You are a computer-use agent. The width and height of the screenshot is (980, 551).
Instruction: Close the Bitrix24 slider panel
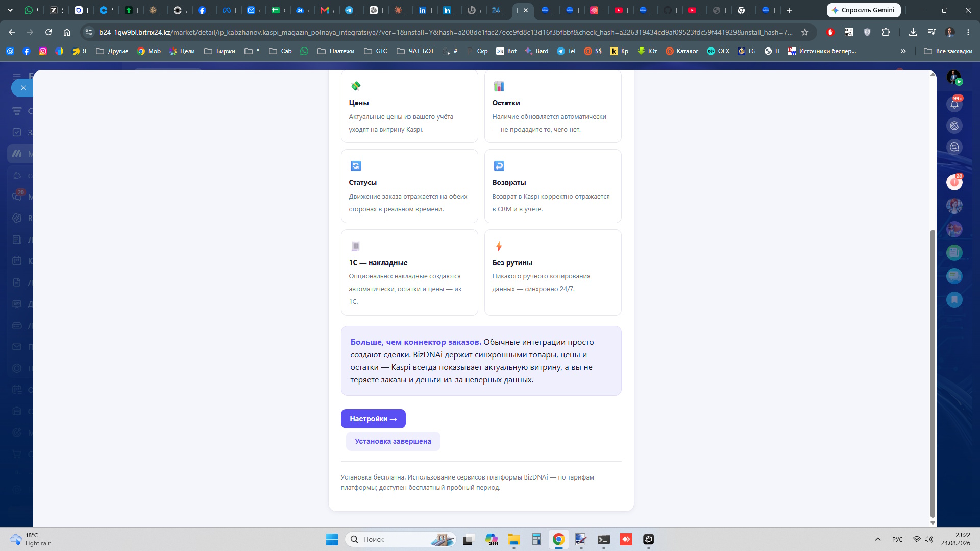click(23, 88)
